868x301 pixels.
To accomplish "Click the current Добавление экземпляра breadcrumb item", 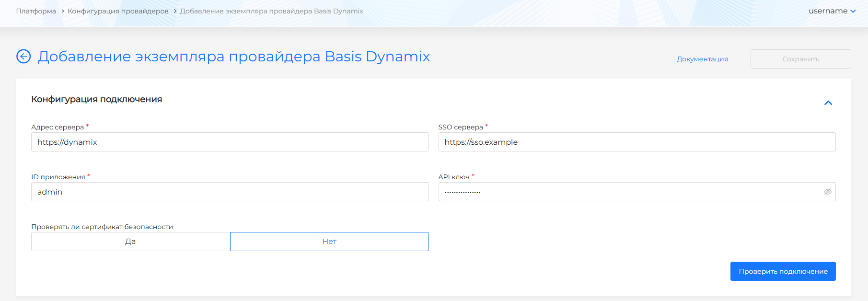I will tap(271, 11).
